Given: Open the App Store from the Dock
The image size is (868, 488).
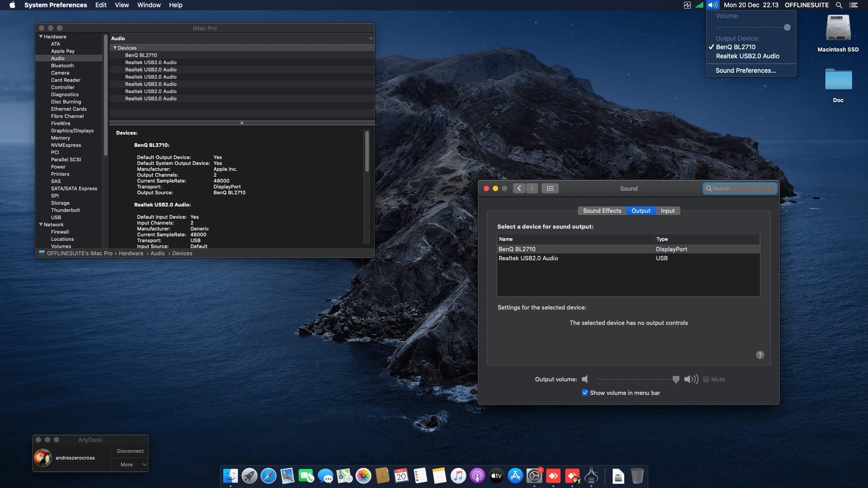Looking at the screenshot, I should [515, 476].
